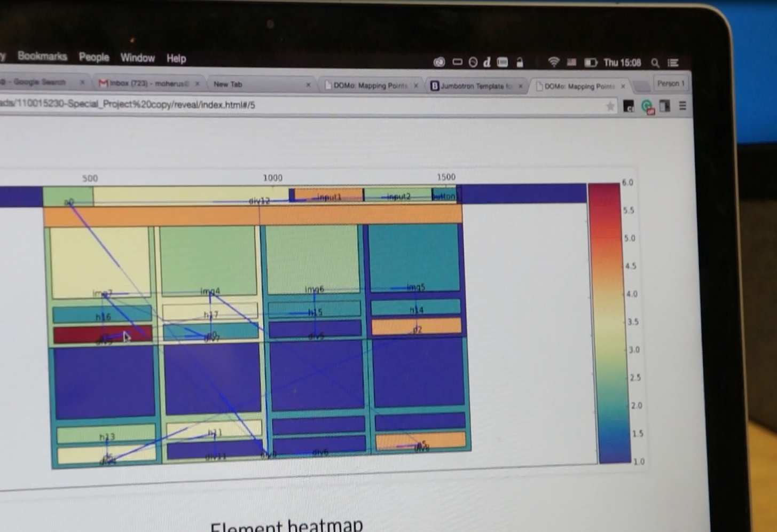
Task: Open the Bookmarks menu
Action: (x=42, y=56)
